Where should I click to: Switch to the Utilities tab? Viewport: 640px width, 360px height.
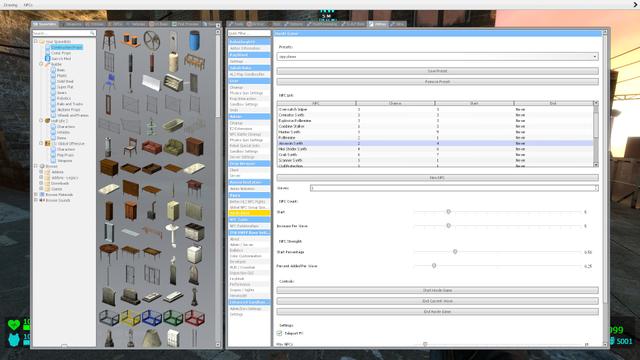(378, 24)
